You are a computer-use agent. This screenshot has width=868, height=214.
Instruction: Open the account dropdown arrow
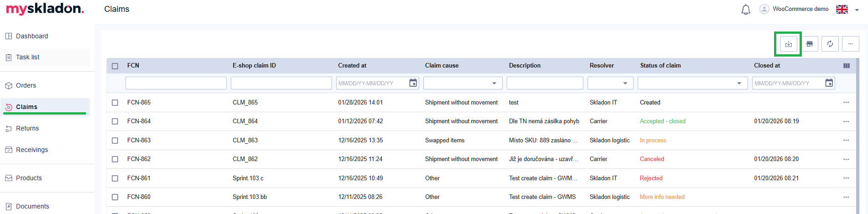pos(857,10)
